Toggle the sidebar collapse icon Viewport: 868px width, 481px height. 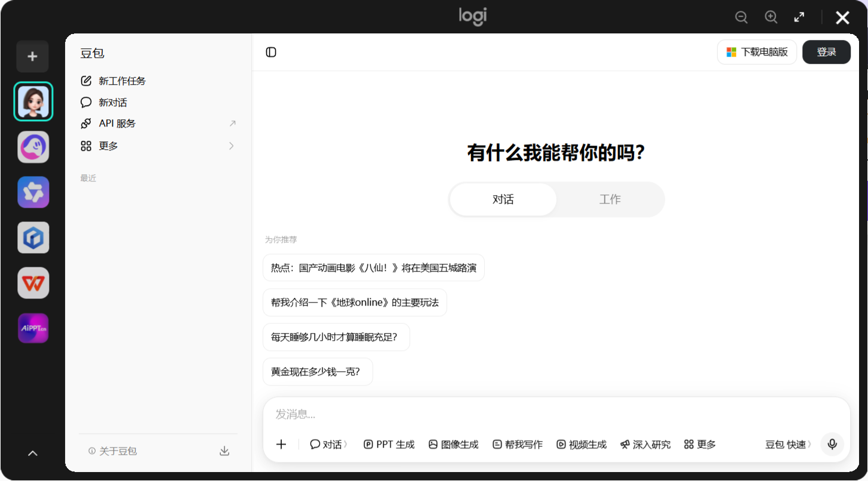(x=271, y=52)
